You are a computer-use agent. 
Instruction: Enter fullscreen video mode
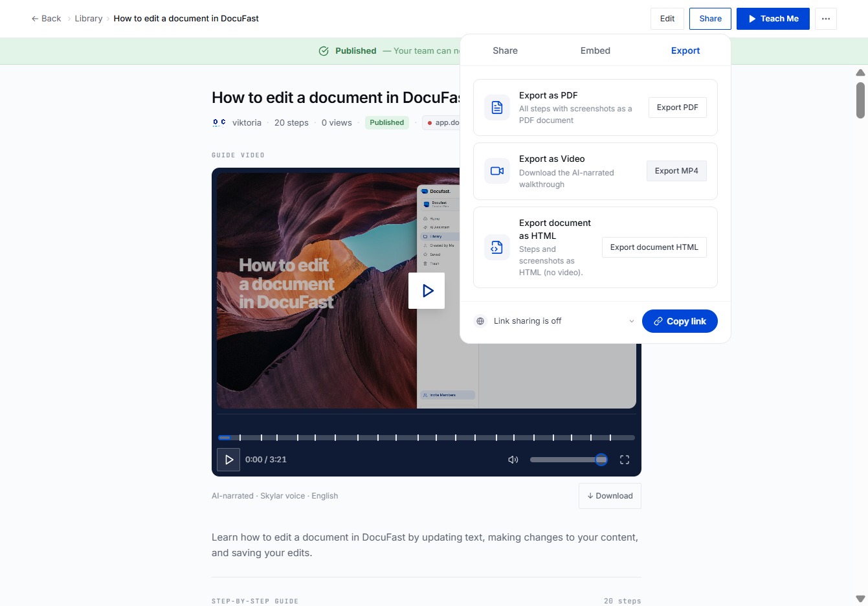pyautogui.click(x=625, y=460)
